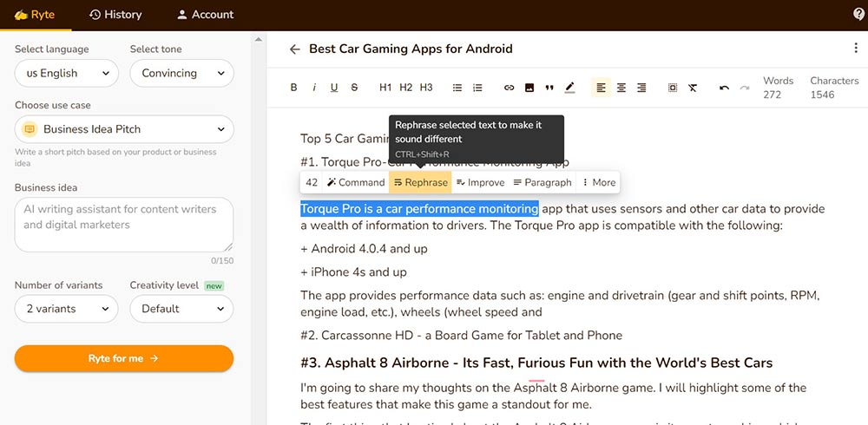
Task: Toggle bold formatting in the toolbar
Action: [x=293, y=88]
